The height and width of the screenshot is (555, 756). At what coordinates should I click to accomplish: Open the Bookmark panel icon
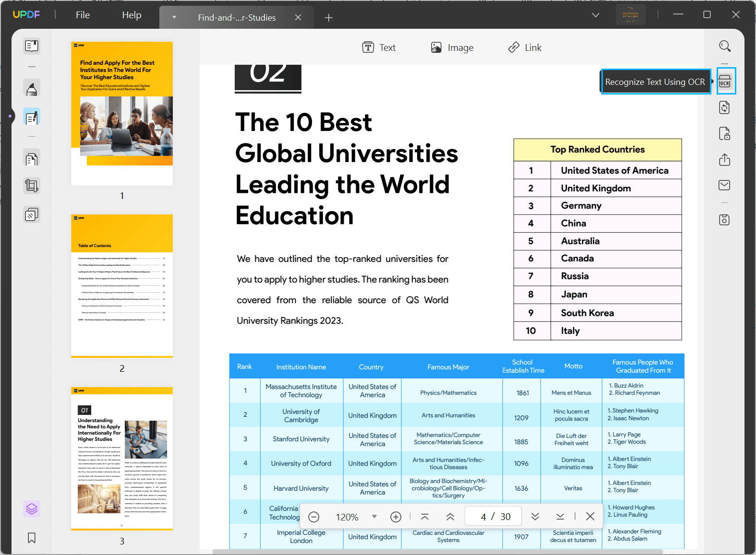pos(32,538)
